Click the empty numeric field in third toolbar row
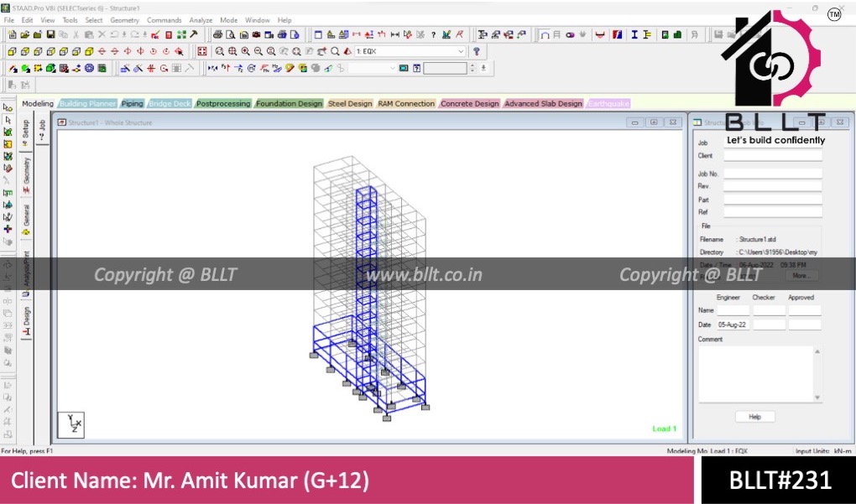Screen dimensions: 856x504 pyautogui.click(x=445, y=68)
